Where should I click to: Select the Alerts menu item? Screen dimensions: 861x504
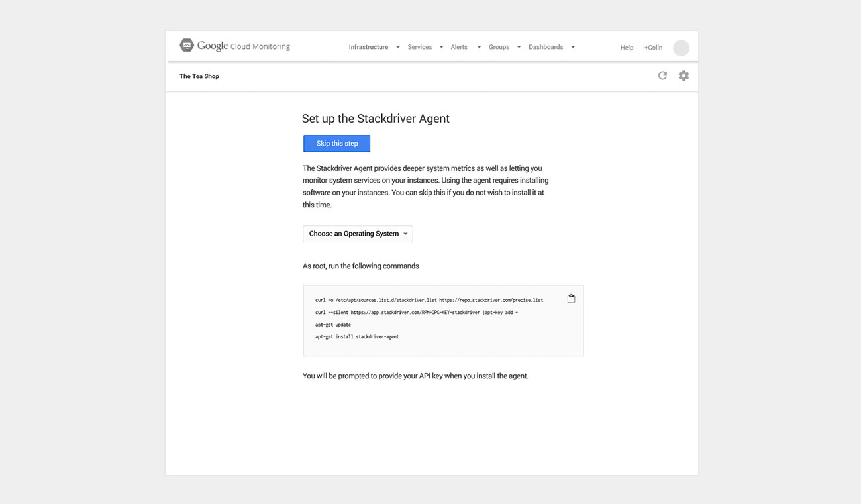(x=459, y=47)
